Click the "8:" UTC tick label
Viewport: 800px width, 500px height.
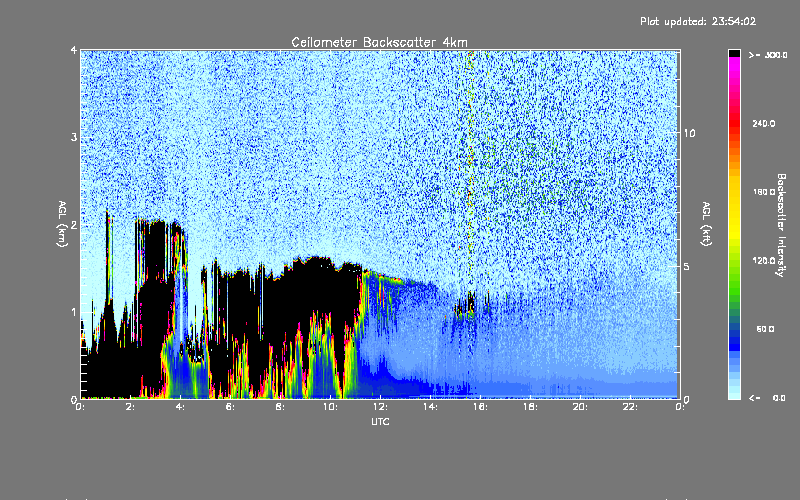coord(280,407)
